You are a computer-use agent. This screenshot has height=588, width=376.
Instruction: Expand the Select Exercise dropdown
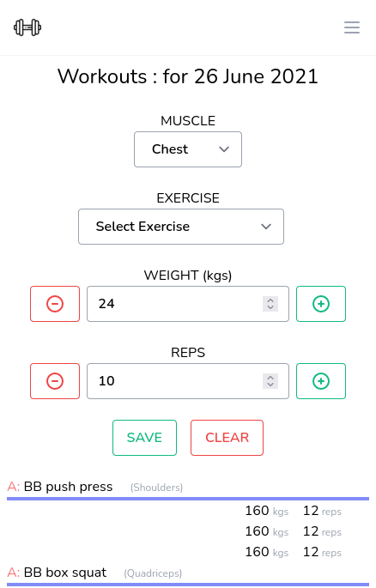click(x=181, y=227)
